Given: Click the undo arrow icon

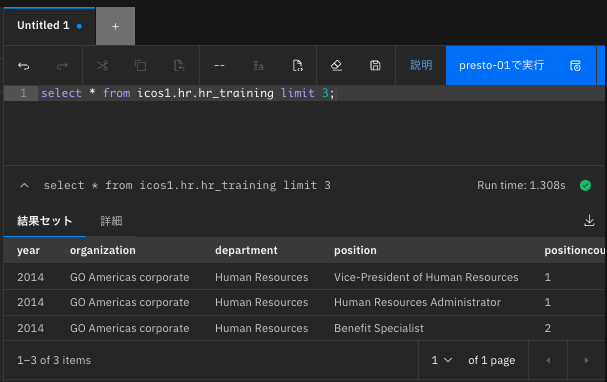Looking at the screenshot, I should tap(24, 66).
